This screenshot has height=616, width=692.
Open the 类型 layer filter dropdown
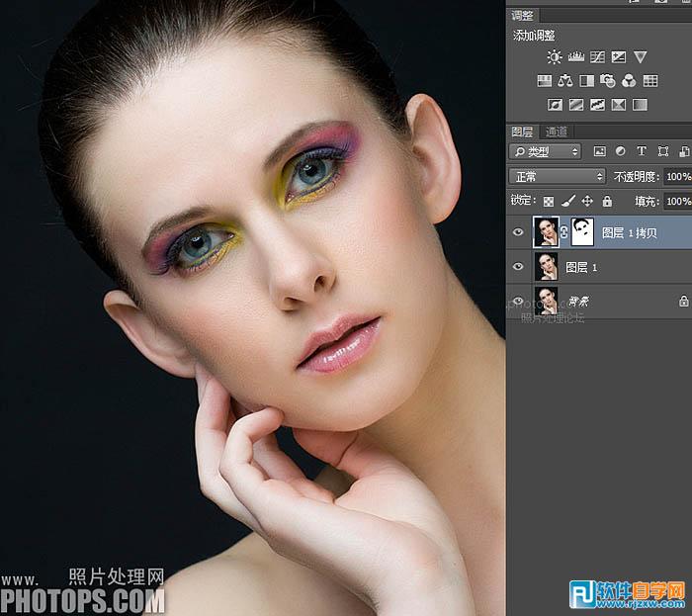coord(546,152)
